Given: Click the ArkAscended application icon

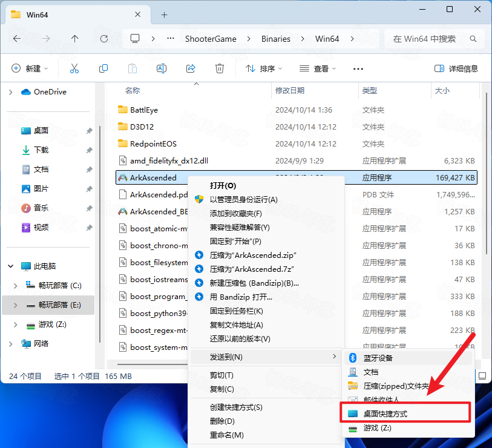Looking at the screenshot, I should pos(123,178).
